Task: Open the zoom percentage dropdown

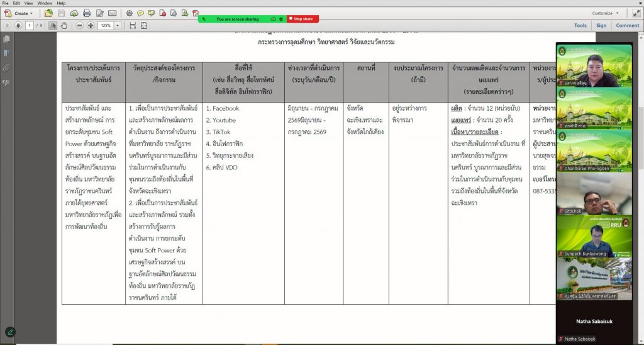Action: [117, 25]
